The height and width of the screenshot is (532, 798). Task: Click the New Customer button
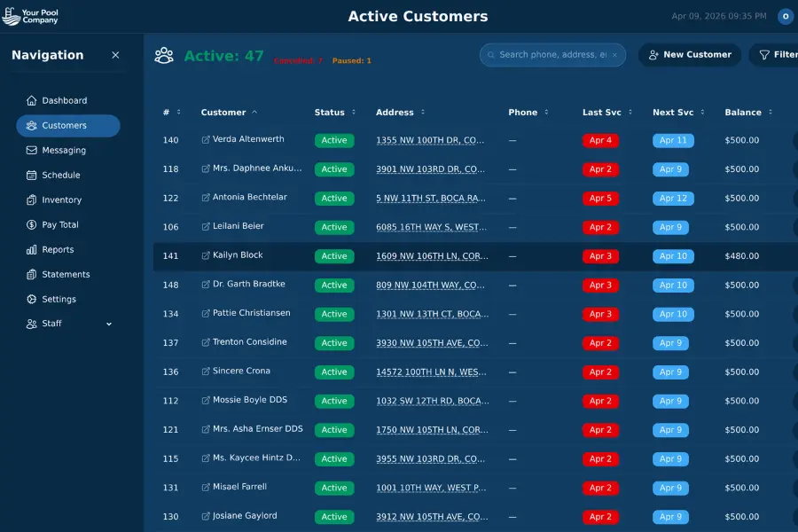[x=690, y=54]
